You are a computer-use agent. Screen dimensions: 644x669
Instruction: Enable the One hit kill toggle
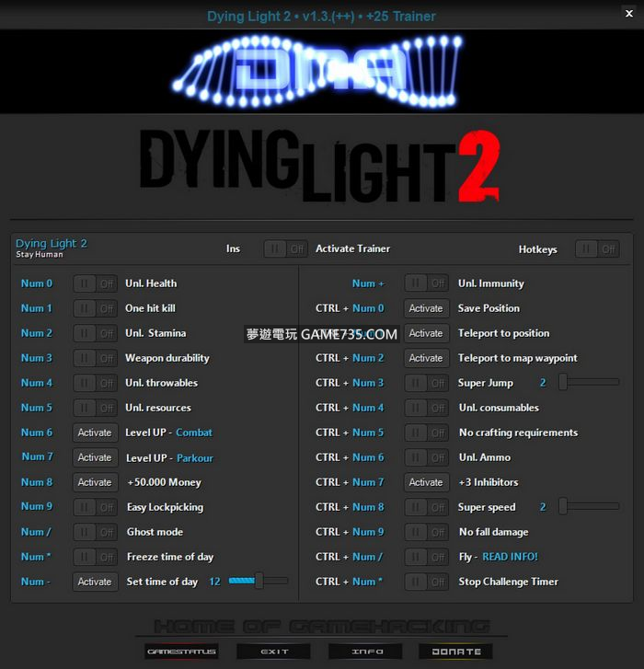click(95, 308)
